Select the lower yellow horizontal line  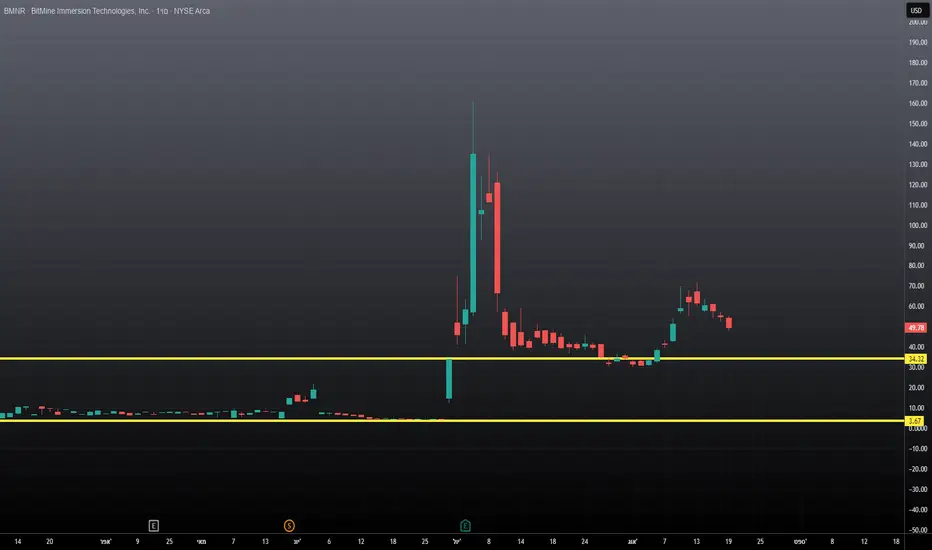(452, 420)
